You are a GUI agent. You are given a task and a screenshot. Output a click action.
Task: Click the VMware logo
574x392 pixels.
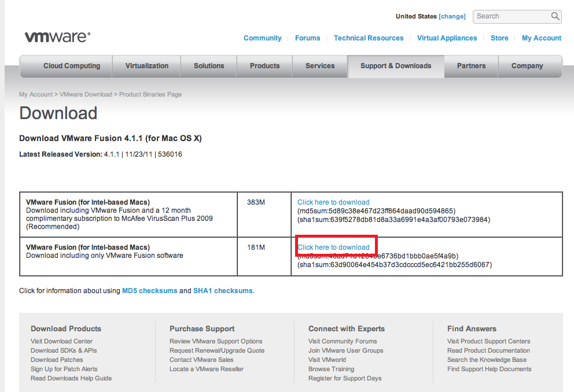tap(57, 37)
